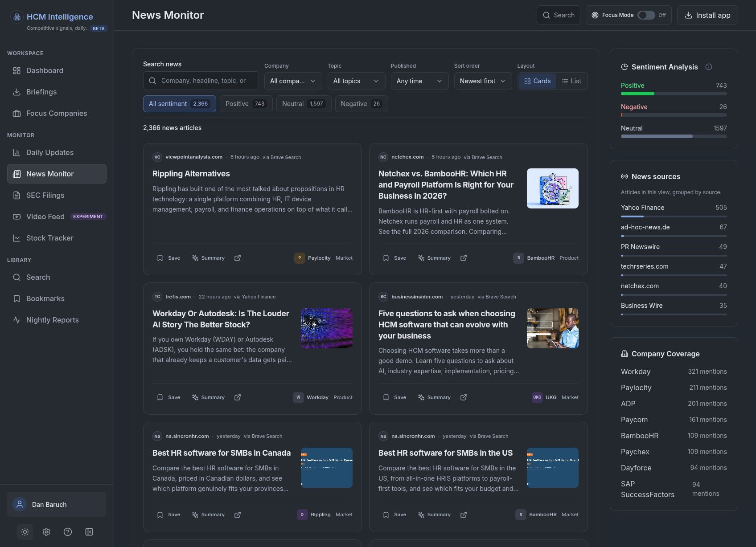Filter by Neutral sentiment chip

304,104
